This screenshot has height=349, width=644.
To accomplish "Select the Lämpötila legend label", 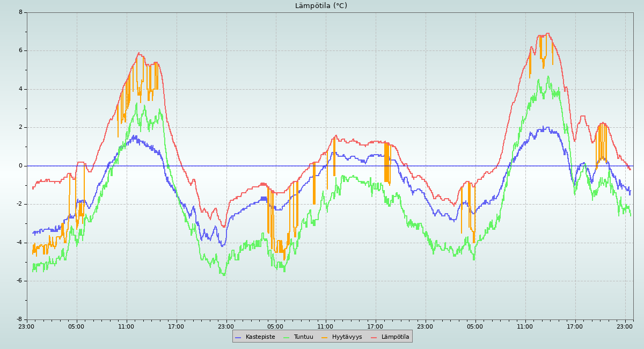I will pos(395,337).
